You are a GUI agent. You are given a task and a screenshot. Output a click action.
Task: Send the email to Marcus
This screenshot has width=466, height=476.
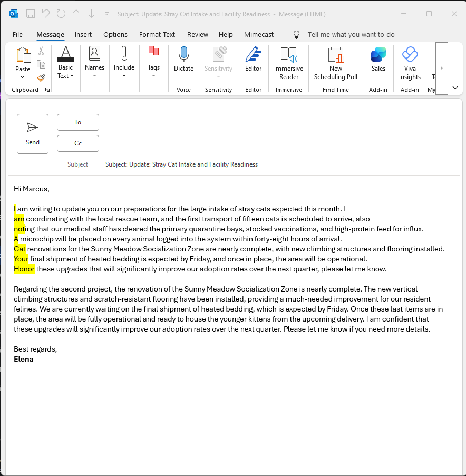point(32,133)
